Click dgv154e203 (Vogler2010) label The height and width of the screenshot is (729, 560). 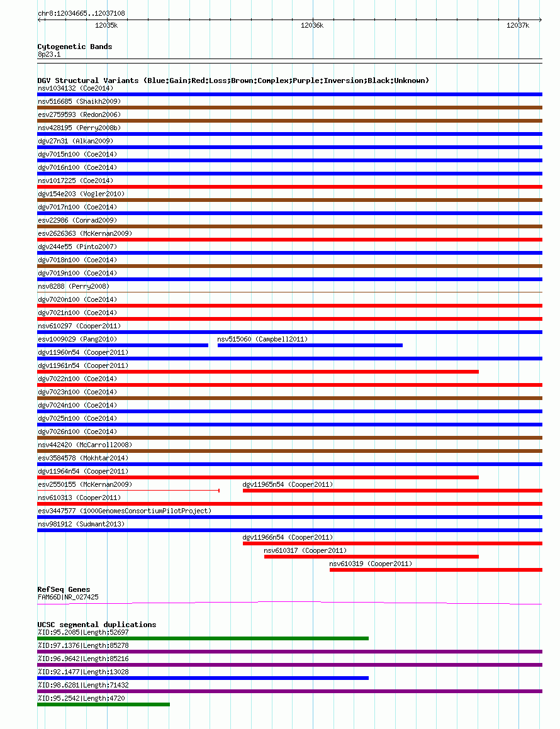click(81, 194)
